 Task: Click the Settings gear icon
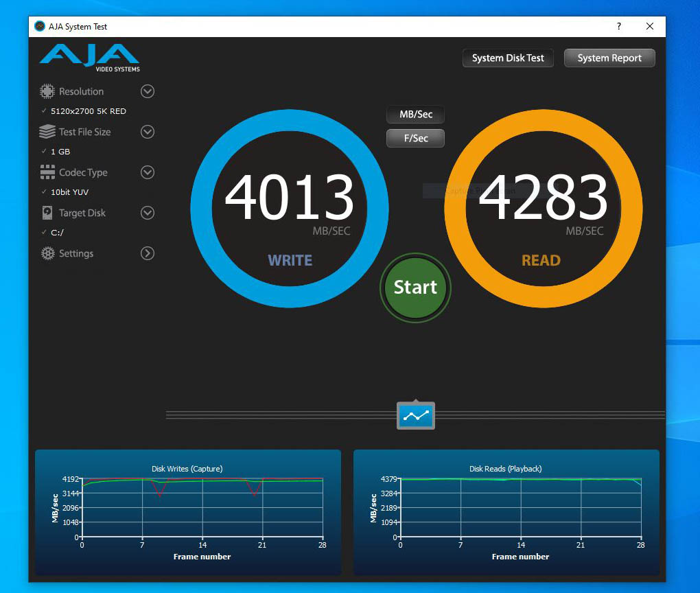click(x=47, y=253)
